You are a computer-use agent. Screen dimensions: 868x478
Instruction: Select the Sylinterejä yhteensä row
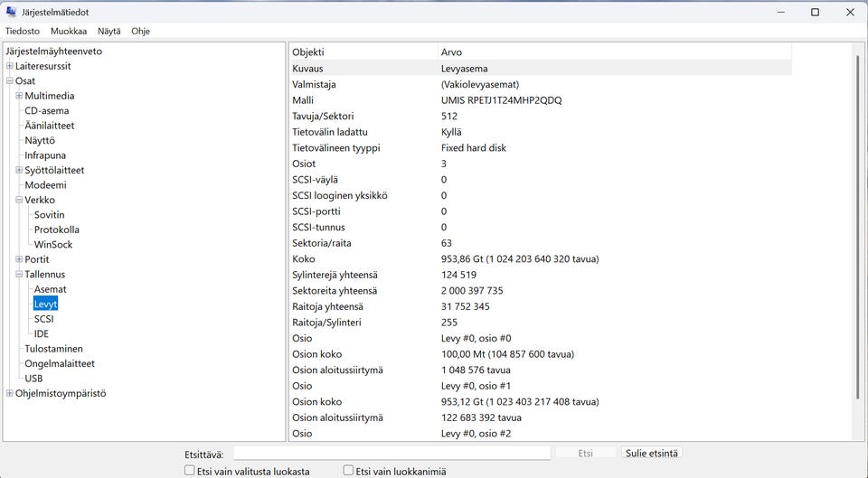click(x=541, y=275)
